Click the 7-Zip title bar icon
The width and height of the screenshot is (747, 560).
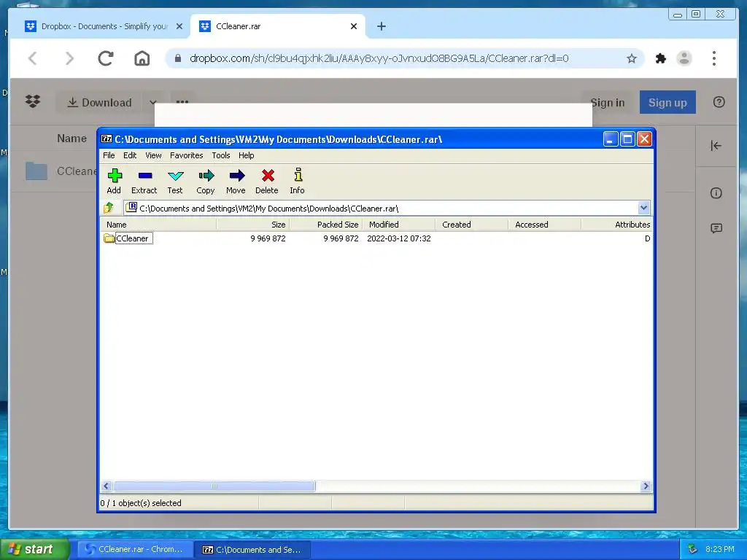107,139
